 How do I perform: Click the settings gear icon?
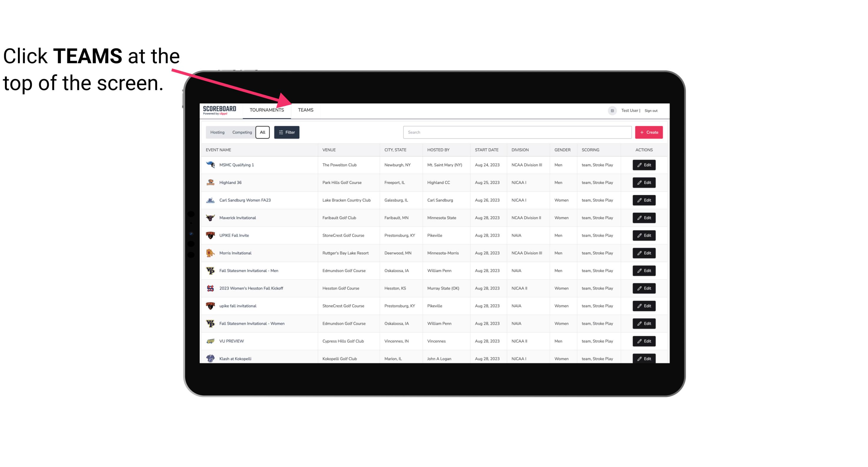[612, 110]
